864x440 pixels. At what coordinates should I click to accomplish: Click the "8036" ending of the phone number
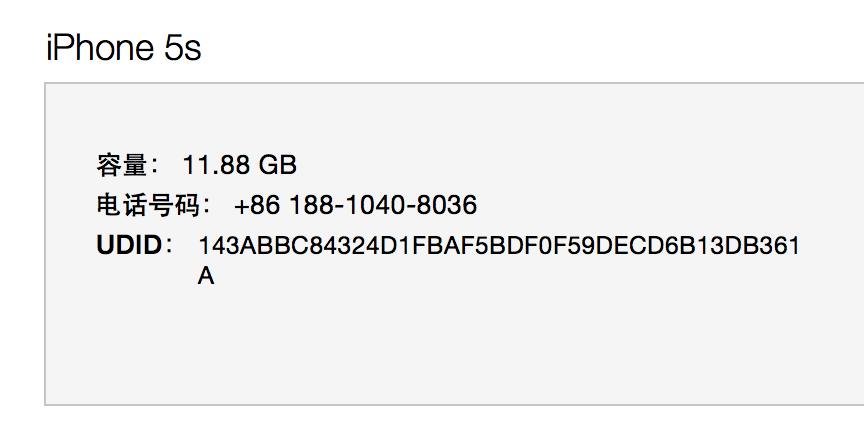coord(446,206)
